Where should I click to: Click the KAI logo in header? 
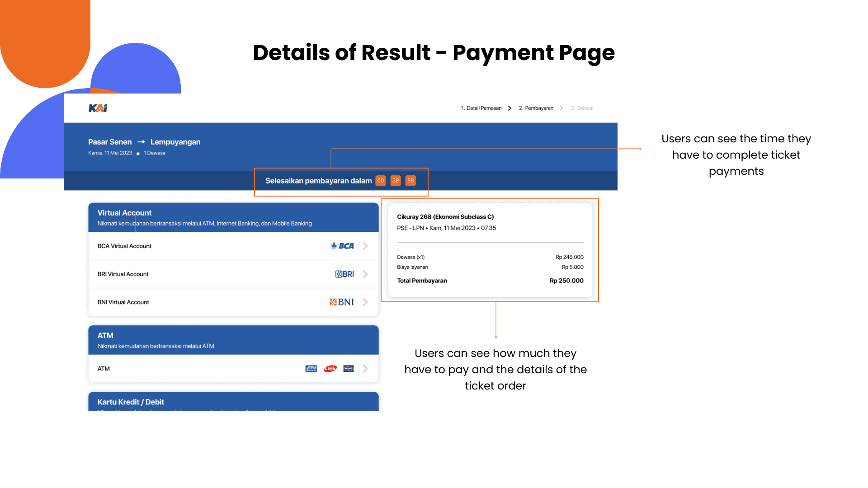point(98,108)
